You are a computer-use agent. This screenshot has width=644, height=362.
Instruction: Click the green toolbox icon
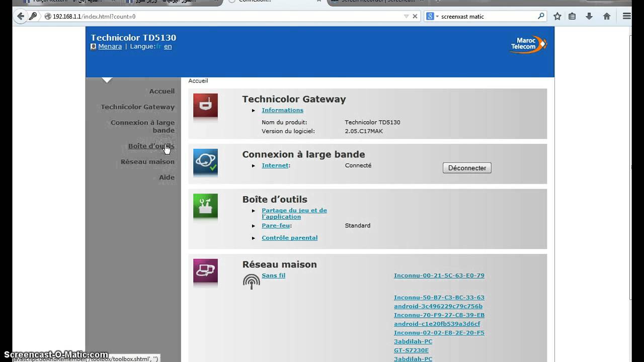click(205, 206)
